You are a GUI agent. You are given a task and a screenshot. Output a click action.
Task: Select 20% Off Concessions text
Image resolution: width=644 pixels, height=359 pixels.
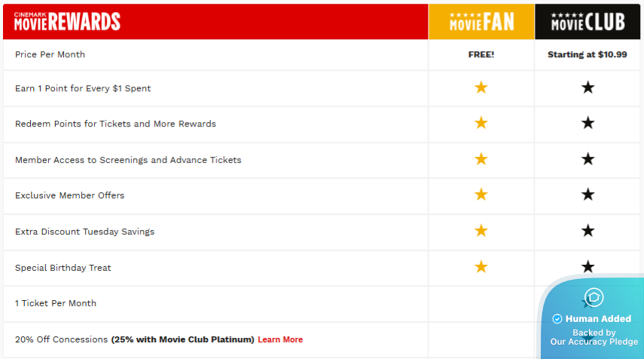pyautogui.click(x=61, y=339)
